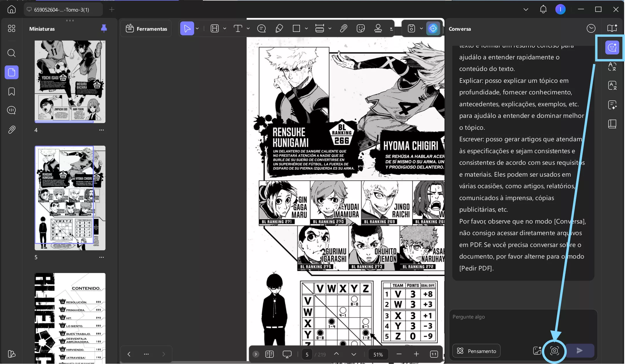Open the reading book panel icon
The image size is (625, 364).
coord(612,124)
